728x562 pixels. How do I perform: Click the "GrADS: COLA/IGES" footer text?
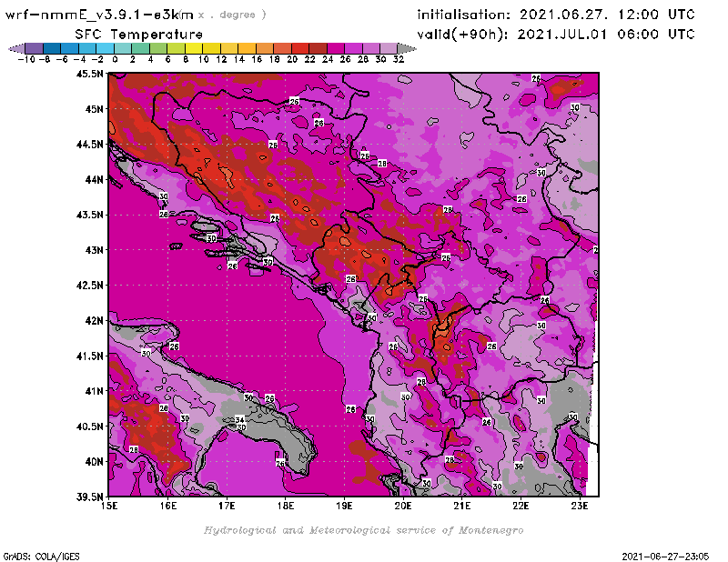[x=41, y=557]
